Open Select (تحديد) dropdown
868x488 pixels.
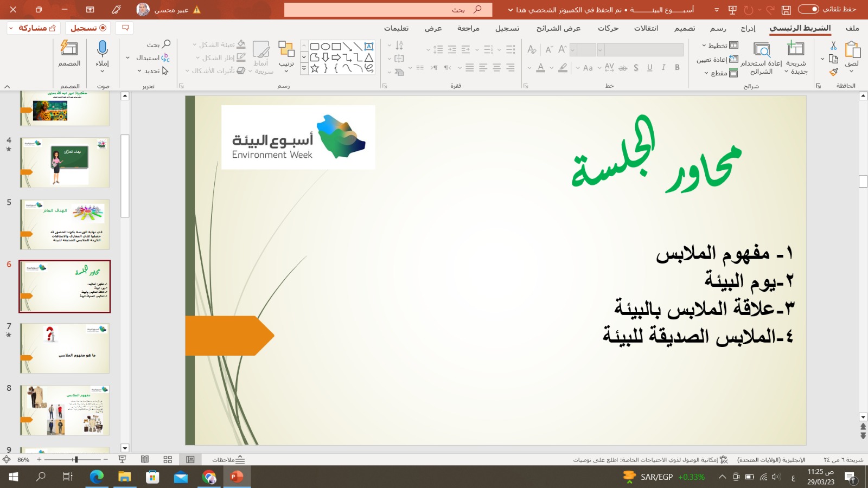[x=152, y=71]
